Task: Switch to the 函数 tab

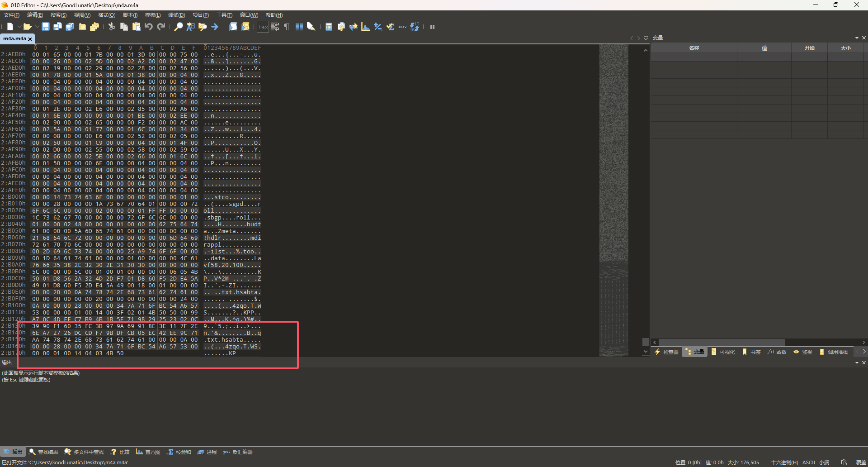Action: [x=777, y=352]
